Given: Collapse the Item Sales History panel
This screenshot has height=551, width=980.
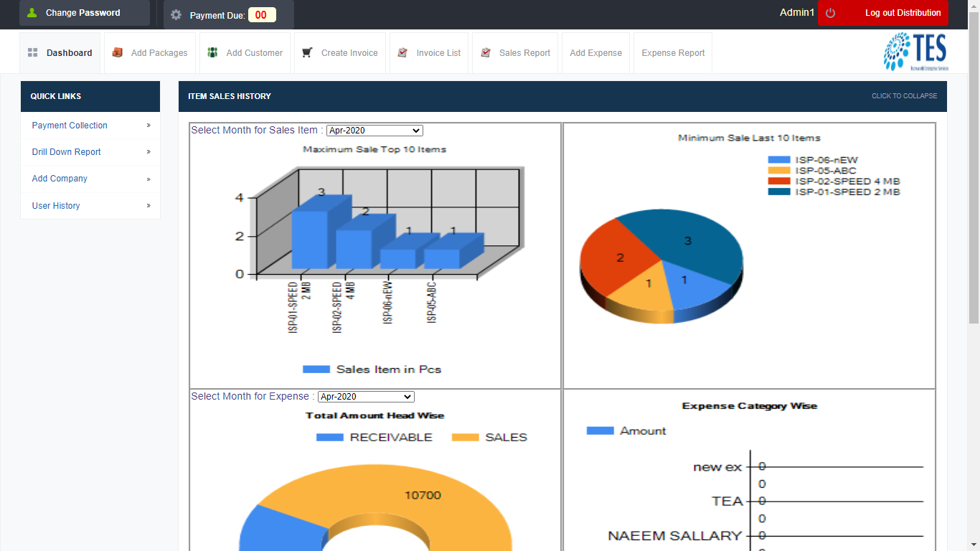Looking at the screenshot, I should coord(904,96).
